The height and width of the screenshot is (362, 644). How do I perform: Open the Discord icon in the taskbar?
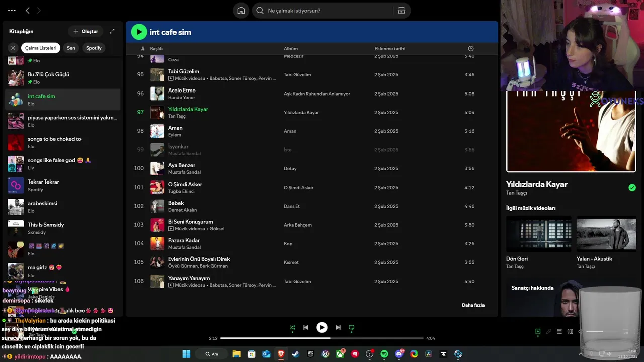click(x=399, y=354)
